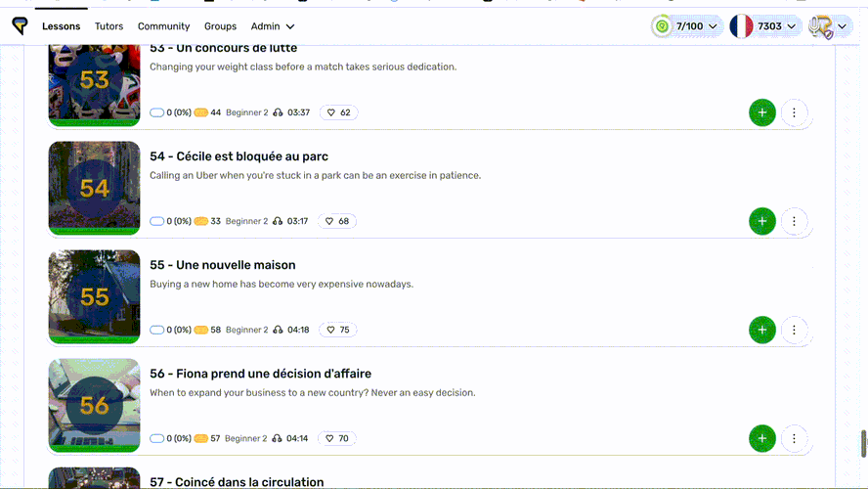Screen dimensions: 868x489
Task: Open the Lessons tab
Action: click(x=61, y=26)
